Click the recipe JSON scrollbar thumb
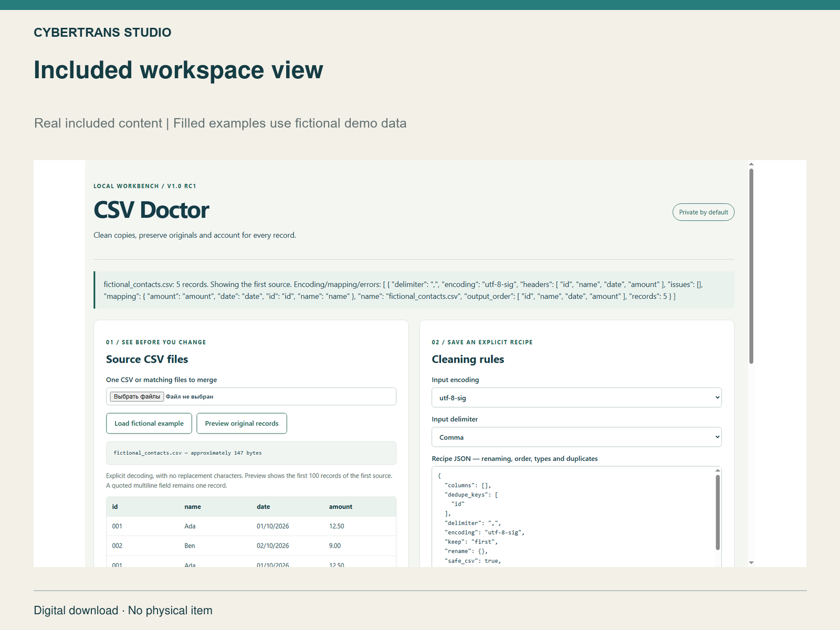Image resolution: width=840 pixels, height=630 pixels. [718, 512]
